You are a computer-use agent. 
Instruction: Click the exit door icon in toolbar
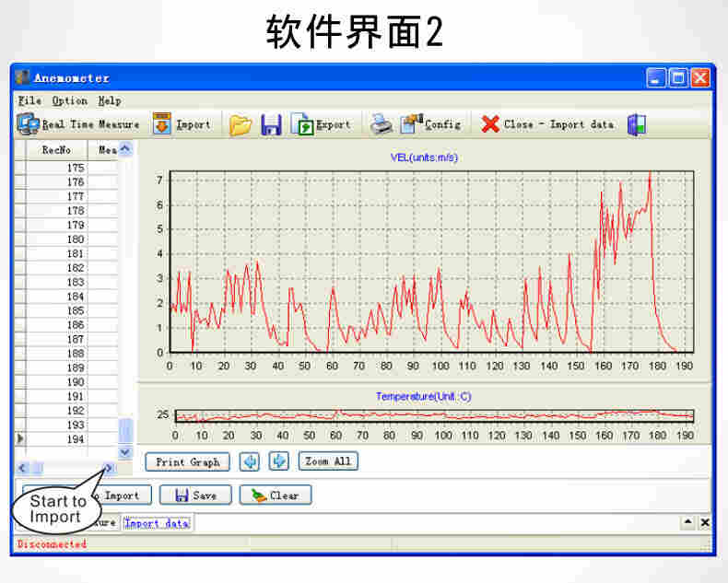pos(637,125)
